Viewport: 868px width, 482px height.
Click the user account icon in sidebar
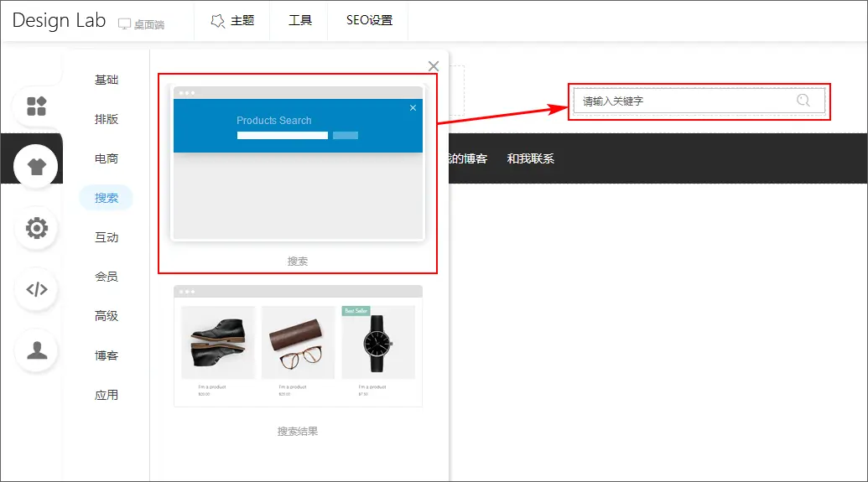point(36,351)
